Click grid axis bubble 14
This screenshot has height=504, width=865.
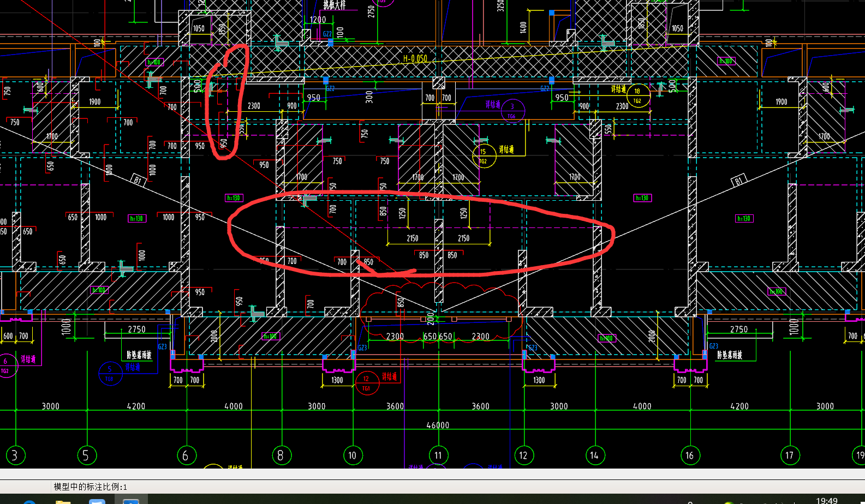pos(595,455)
